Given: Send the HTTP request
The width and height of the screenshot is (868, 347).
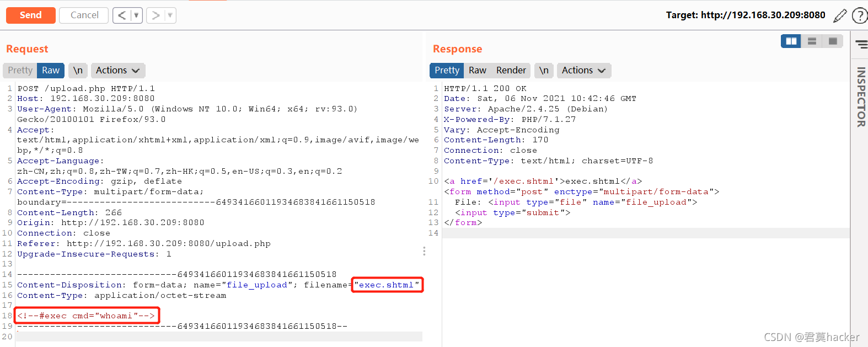Looking at the screenshot, I should 30,15.
